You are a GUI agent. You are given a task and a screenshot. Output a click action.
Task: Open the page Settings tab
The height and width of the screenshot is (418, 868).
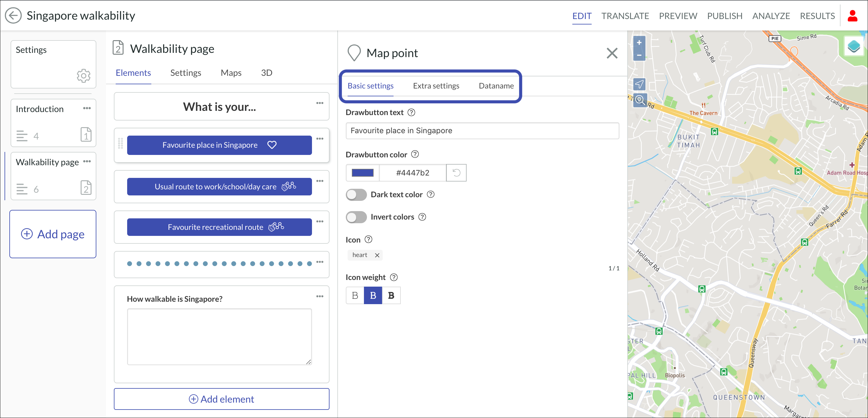coord(186,73)
